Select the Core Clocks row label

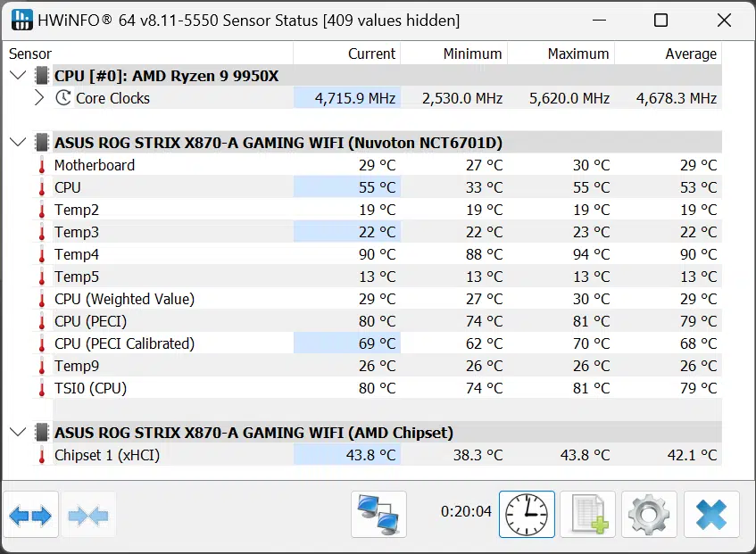point(112,98)
